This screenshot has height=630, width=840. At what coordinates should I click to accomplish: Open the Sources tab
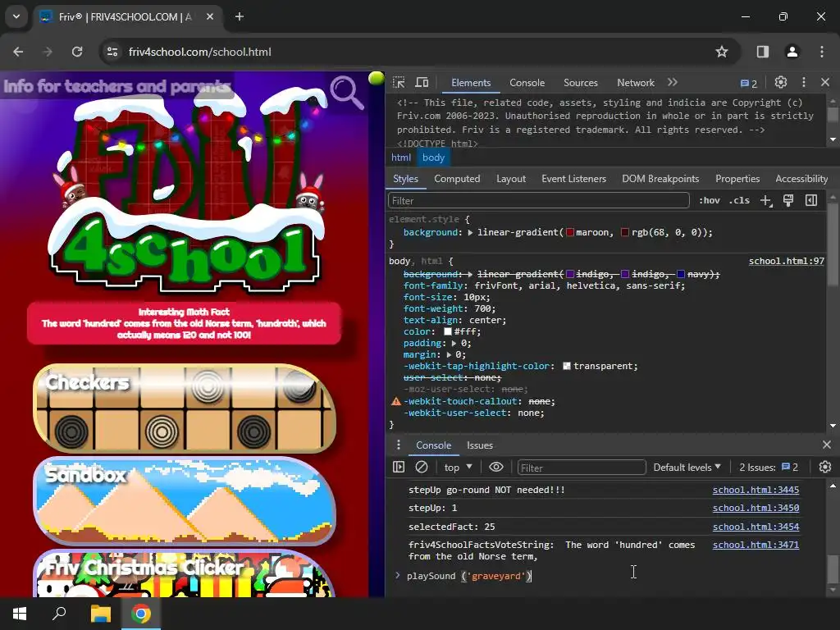point(581,83)
